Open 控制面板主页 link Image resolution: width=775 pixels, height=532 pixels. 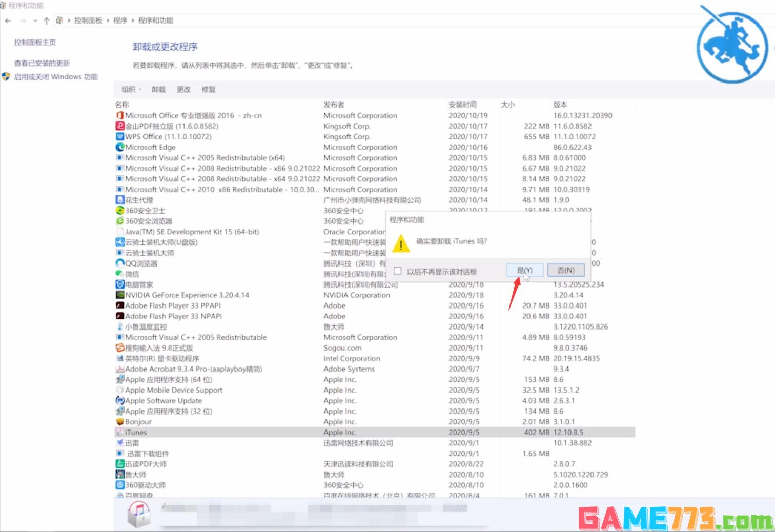click(x=35, y=43)
